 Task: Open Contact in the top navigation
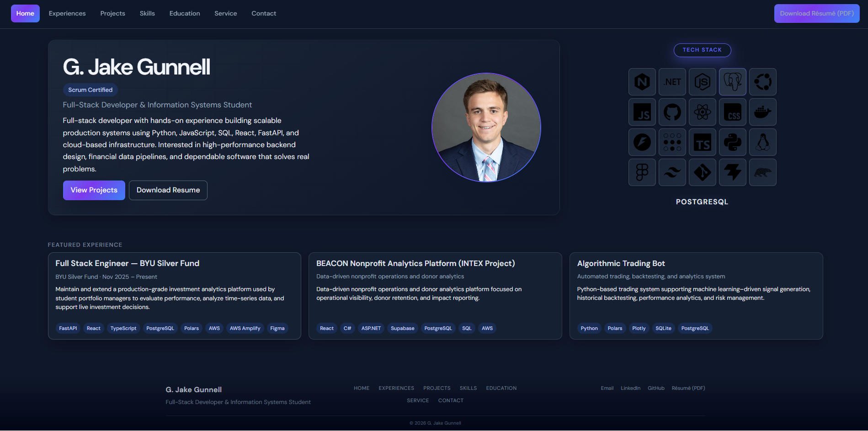click(x=264, y=13)
